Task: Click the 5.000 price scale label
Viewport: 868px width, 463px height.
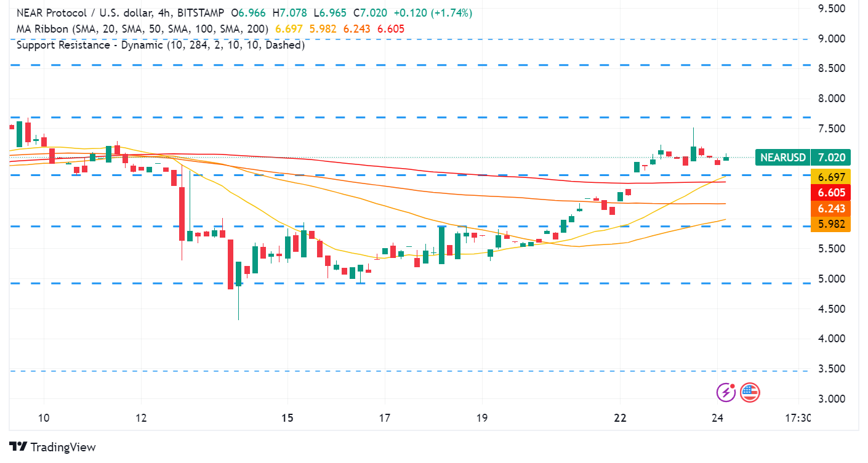Action: (831, 279)
